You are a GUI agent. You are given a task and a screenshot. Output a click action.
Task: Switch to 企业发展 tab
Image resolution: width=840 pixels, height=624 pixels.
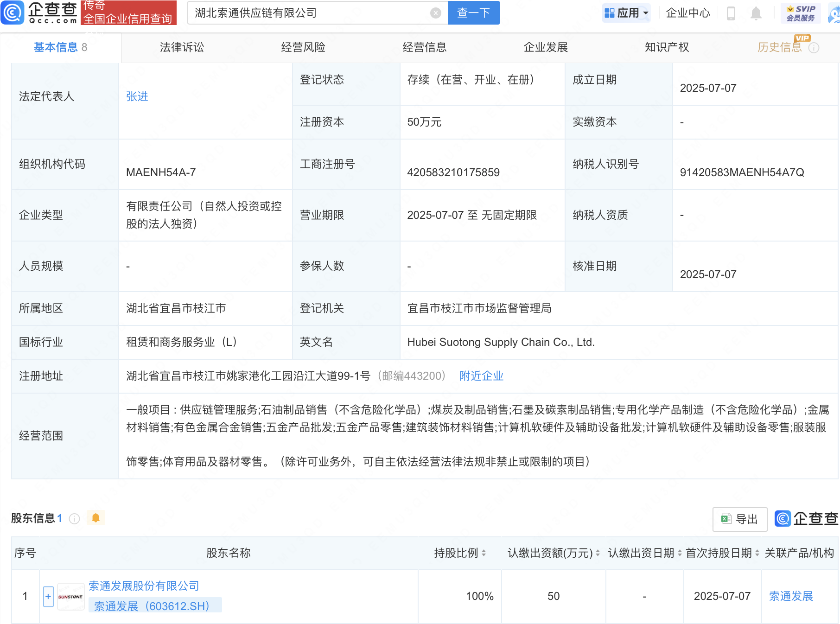click(546, 47)
